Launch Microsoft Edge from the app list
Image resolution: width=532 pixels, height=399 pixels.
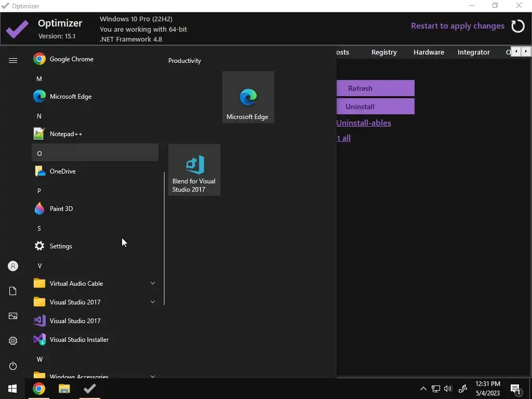[95, 96]
